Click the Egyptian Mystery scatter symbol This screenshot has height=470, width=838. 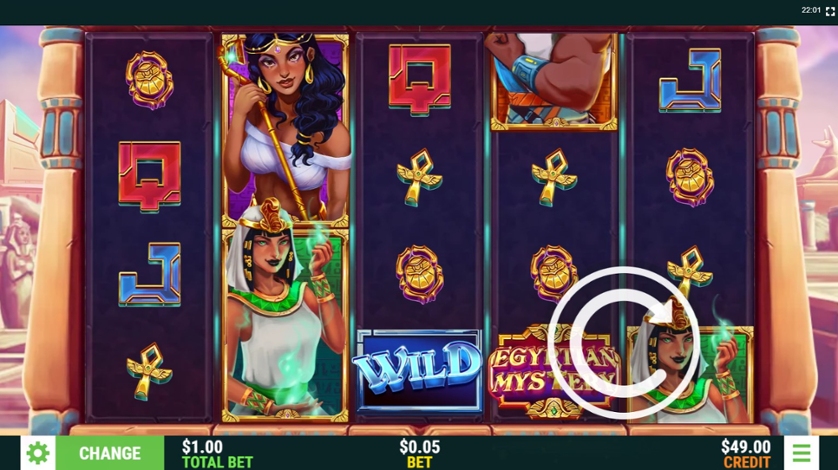[554, 371]
